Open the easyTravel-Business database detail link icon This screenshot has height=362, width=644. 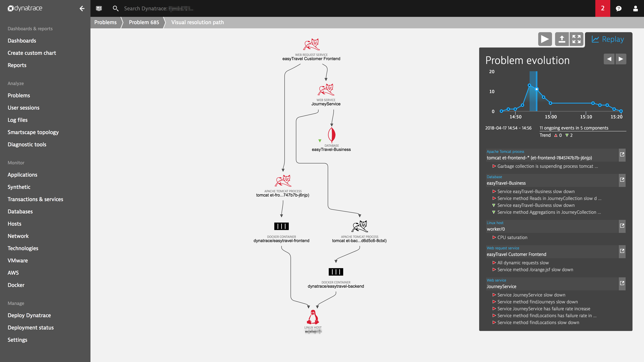pyautogui.click(x=622, y=180)
